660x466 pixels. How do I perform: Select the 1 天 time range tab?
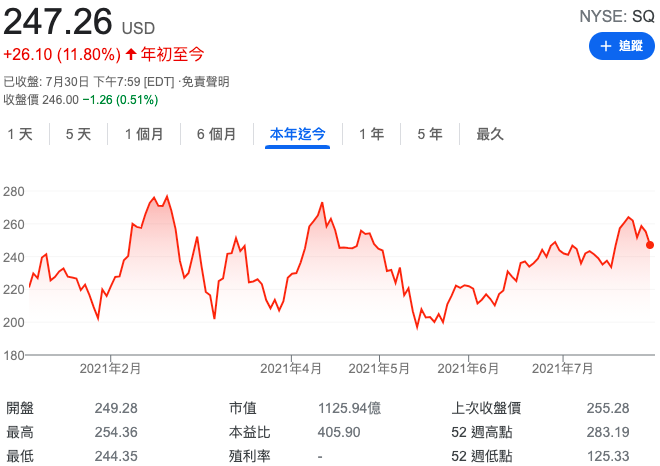[20, 134]
